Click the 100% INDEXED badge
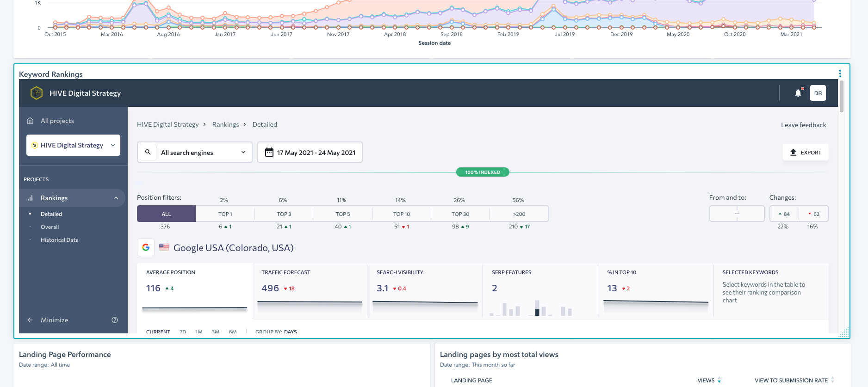The image size is (868, 387). [483, 172]
